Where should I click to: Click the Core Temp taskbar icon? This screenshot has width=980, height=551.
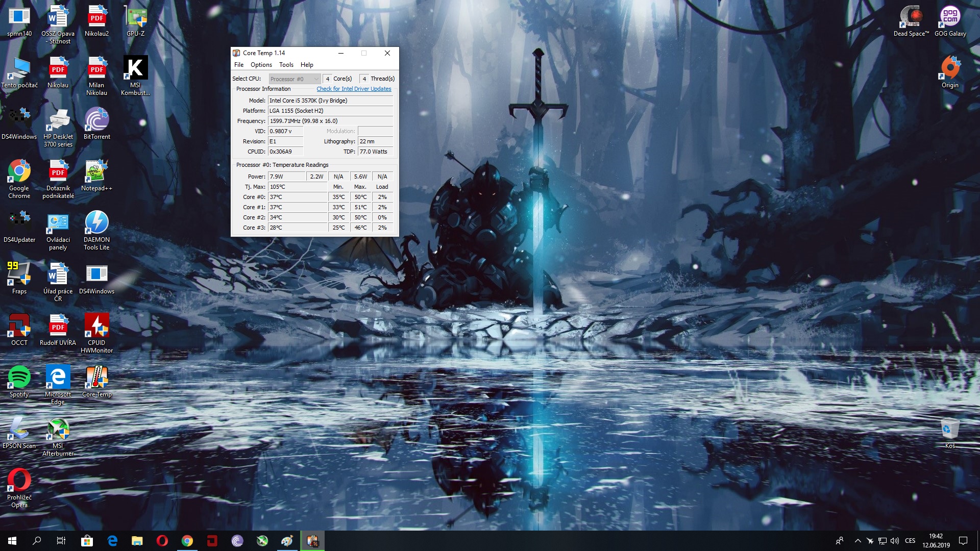point(312,541)
